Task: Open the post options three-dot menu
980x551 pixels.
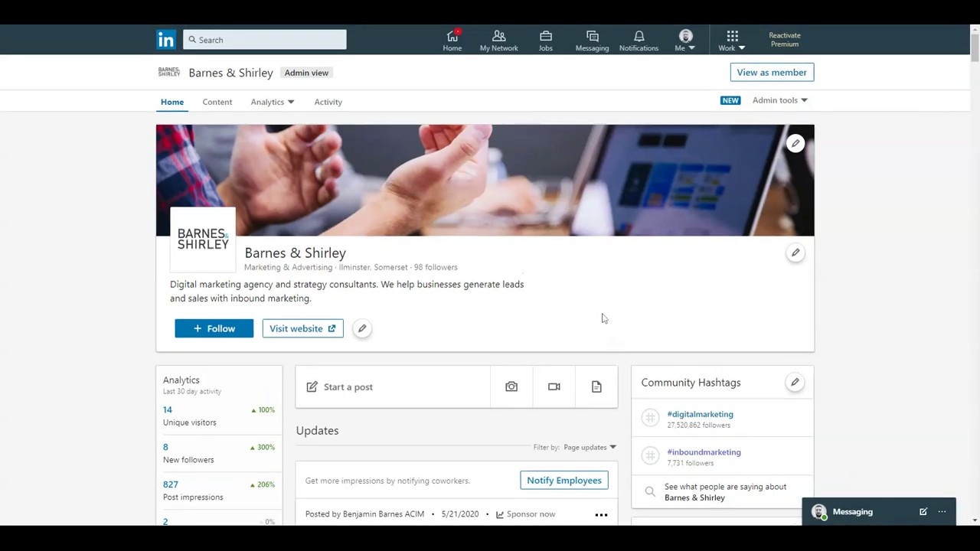Action: [x=601, y=514]
